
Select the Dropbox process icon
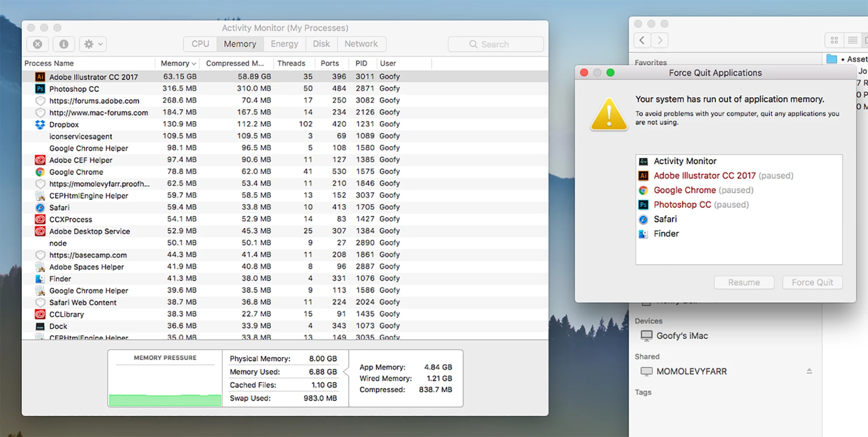pyautogui.click(x=40, y=124)
